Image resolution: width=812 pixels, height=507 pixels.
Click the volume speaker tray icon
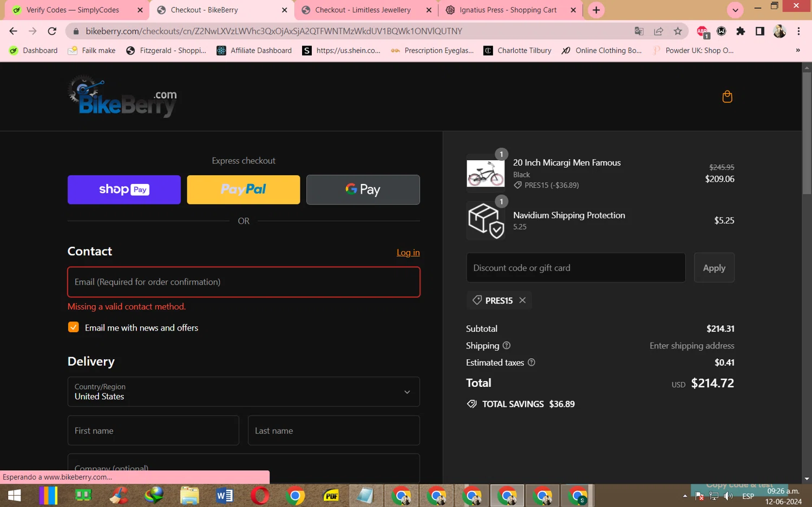729,496
